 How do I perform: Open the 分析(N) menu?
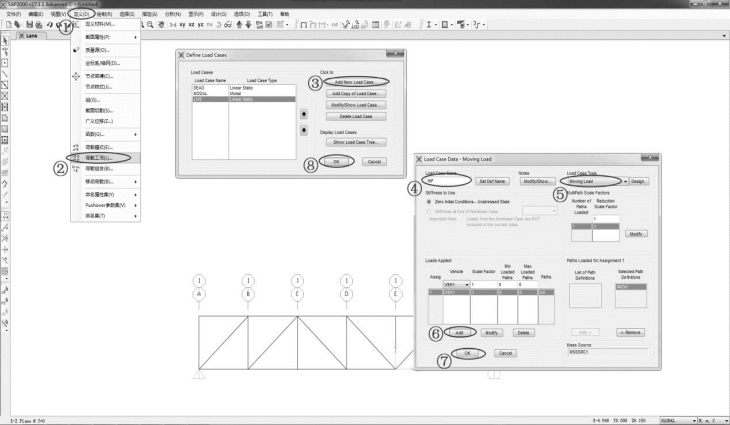(x=173, y=14)
